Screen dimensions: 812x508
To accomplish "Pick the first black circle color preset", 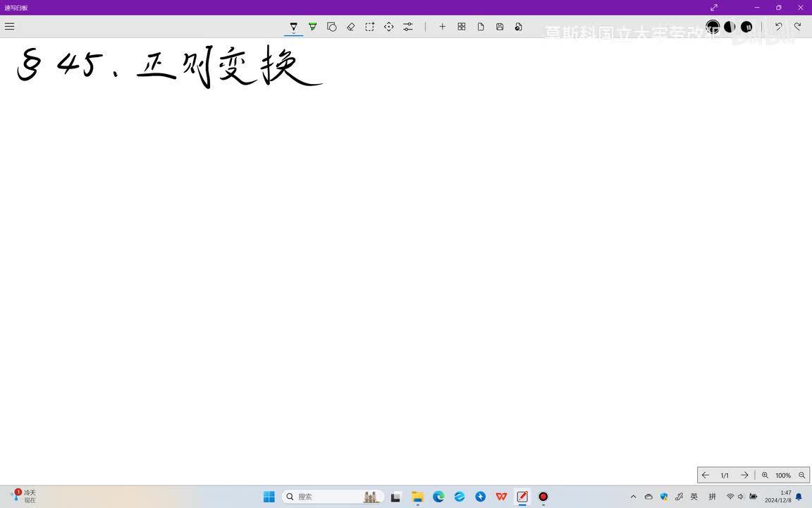I will pyautogui.click(x=713, y=26).
